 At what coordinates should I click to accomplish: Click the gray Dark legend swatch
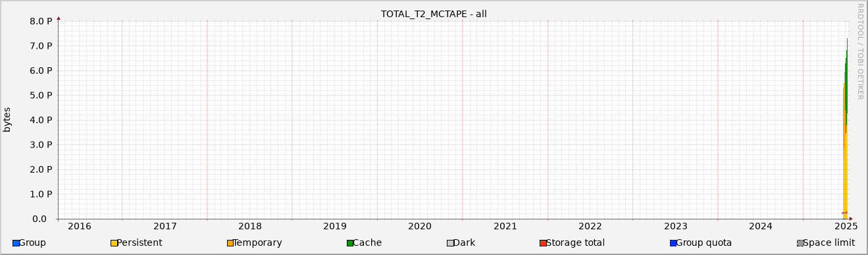click(x=450, y=243)
